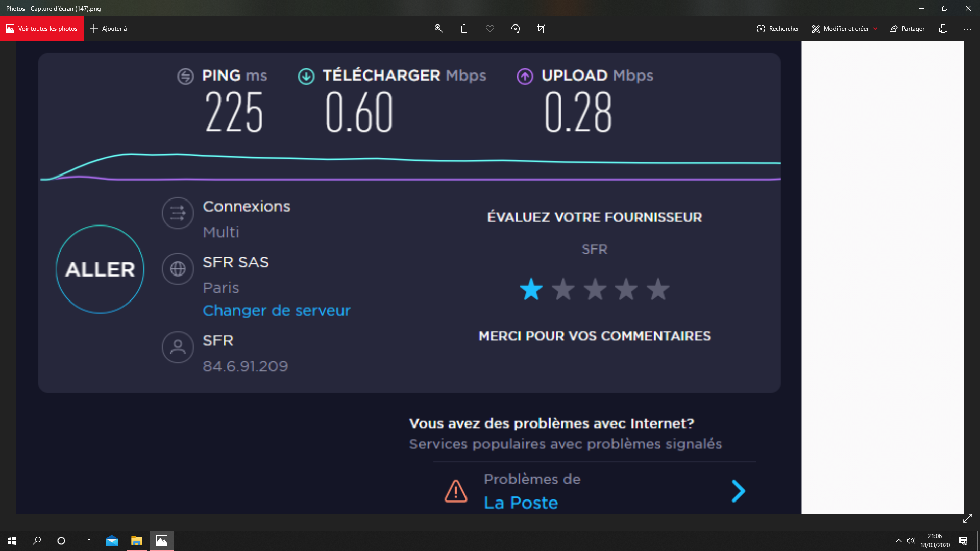Click the Partager share button

coord(907,29)
